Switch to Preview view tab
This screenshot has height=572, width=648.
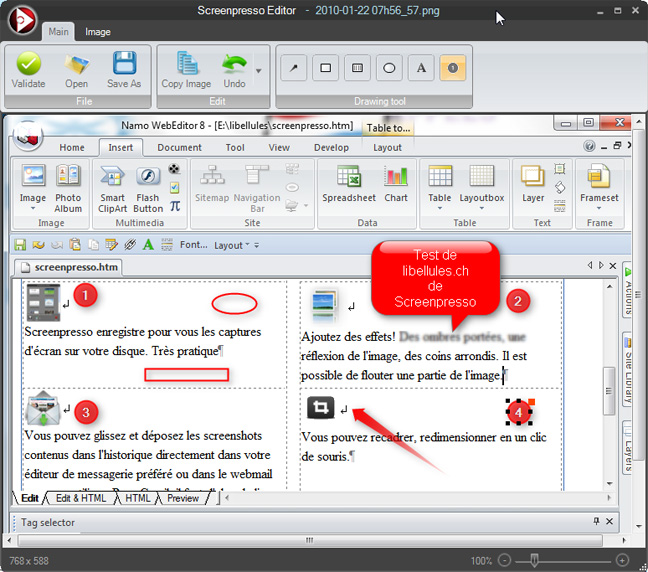[x=183, y=498]
